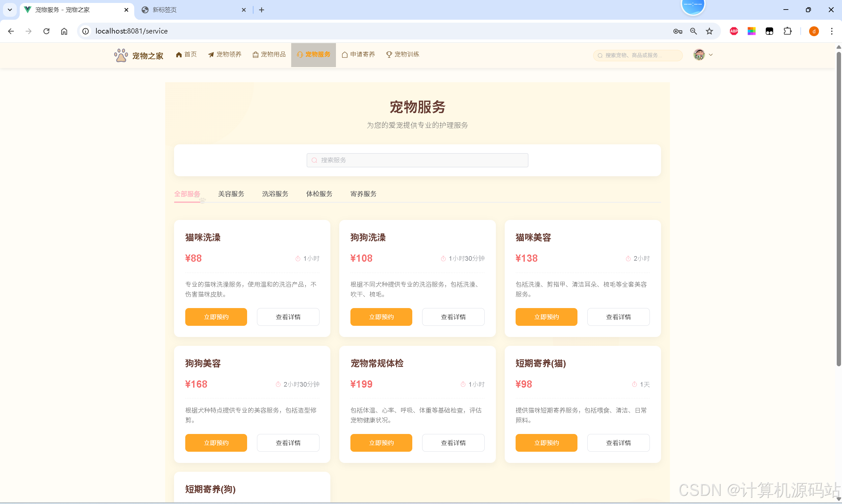View details of 宠物常规体检

[453, 443]
